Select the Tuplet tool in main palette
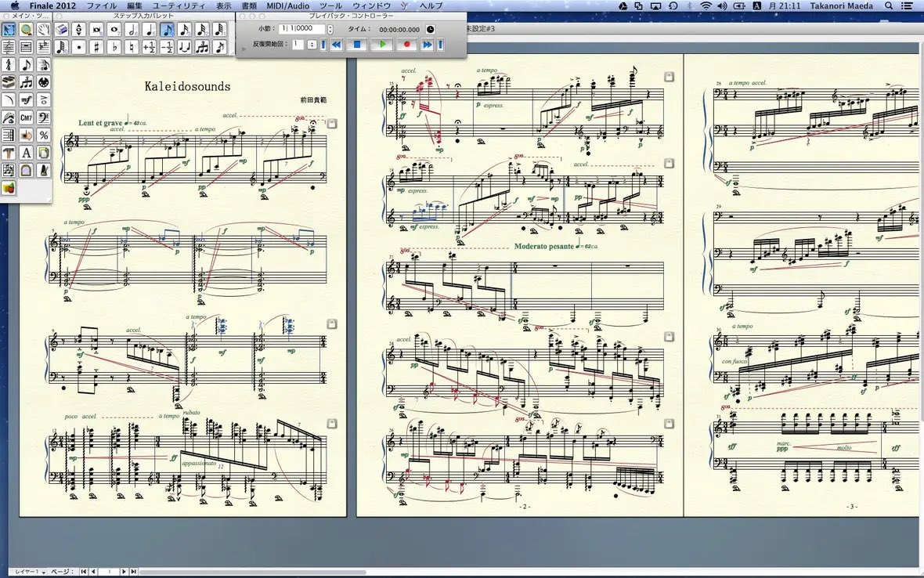 26,82
